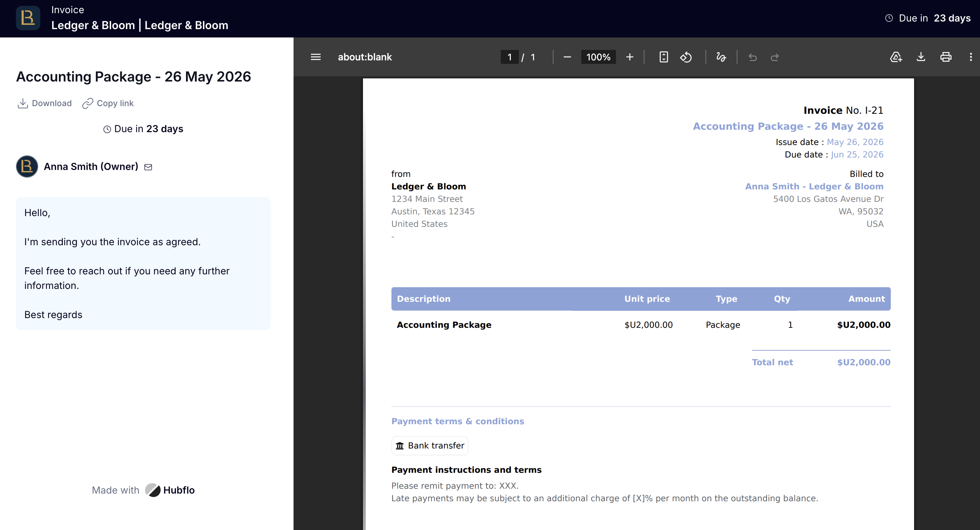Click Anna Smith - Ledger & Bloom billed to name
Image resolution: width=980 pixels, height=530 pixels.
pyautogui.click(x=814, y=187)
